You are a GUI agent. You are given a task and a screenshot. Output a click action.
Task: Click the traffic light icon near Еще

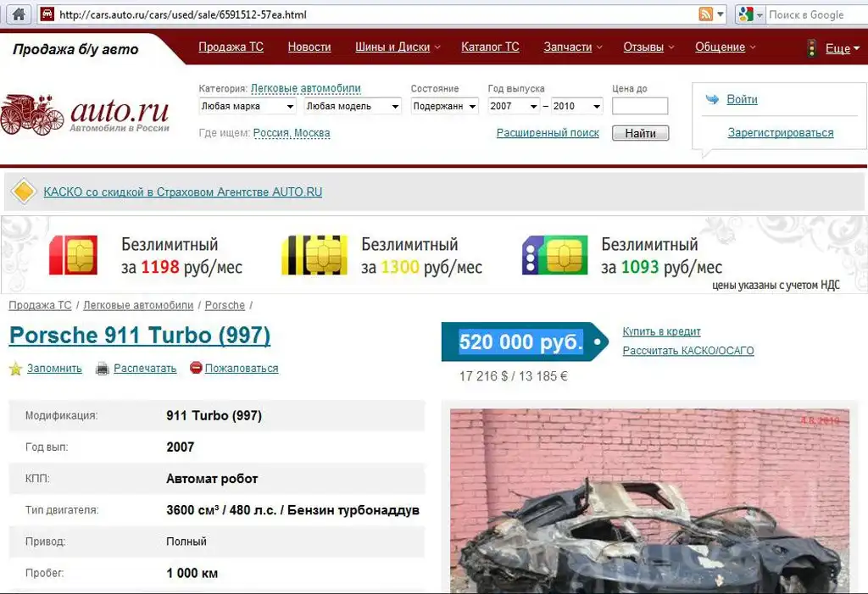pos(811,48)
